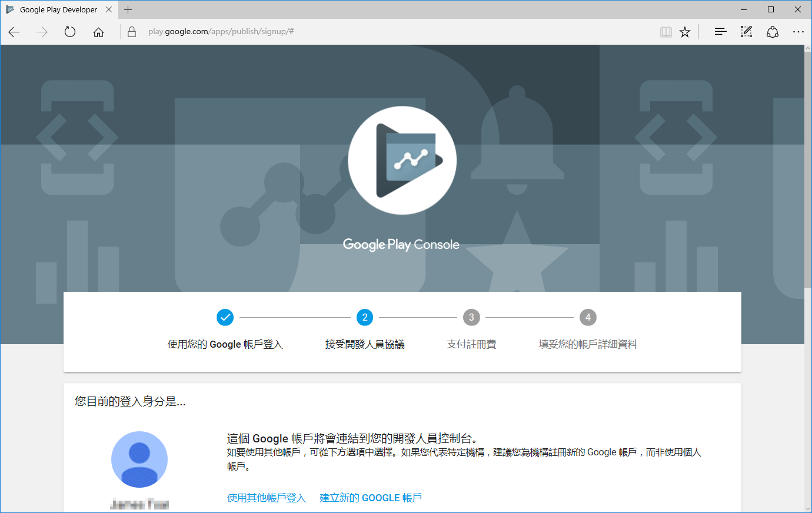Click '使用其他帳戶登入' link

pyautogui.click(x=267, y=498)
